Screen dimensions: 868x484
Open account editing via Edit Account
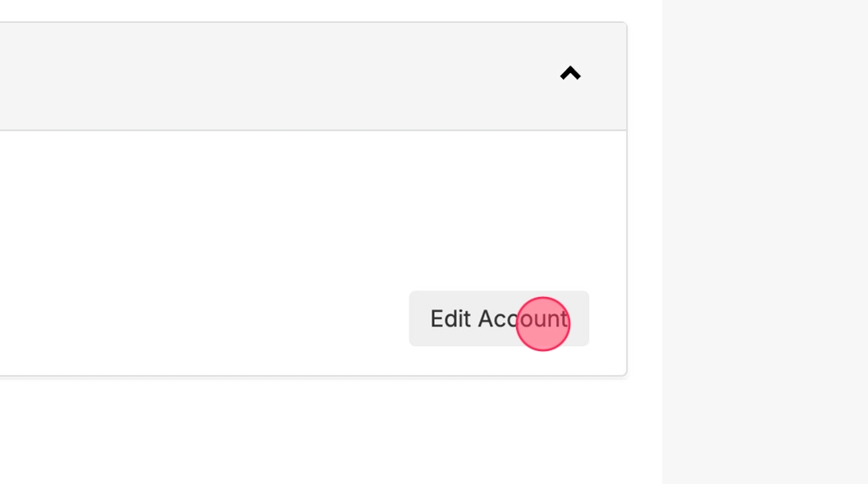(x=499, y=318)
